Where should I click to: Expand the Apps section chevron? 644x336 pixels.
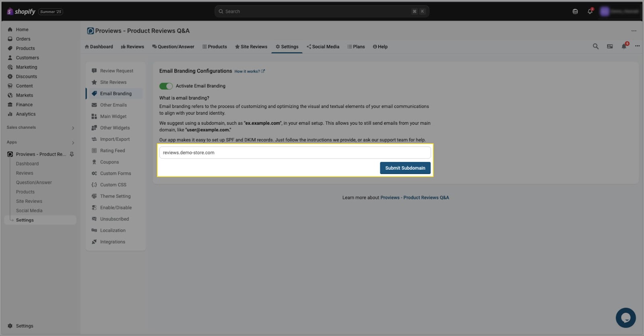[x=73, y=143]
